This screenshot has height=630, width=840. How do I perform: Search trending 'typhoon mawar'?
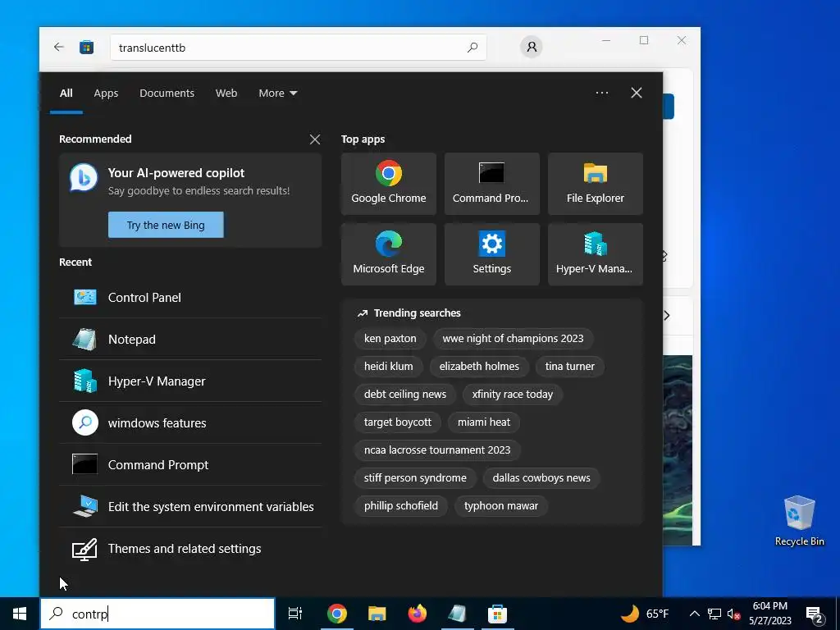coord(501,505)
